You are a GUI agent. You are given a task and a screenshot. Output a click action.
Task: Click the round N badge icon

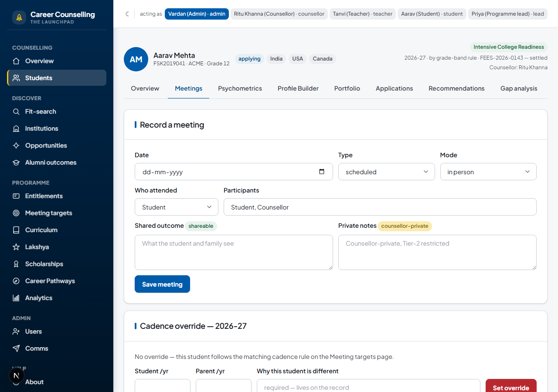[x=17, y=375]
